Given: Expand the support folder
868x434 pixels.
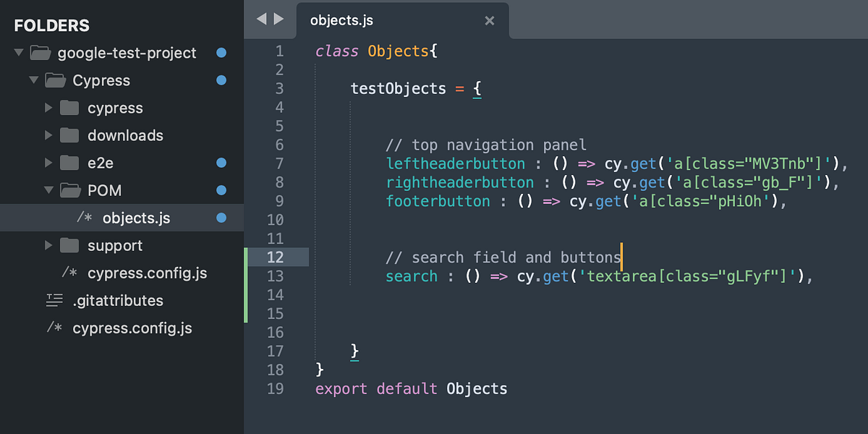Looking at the screenshot, I should [48, 245].
